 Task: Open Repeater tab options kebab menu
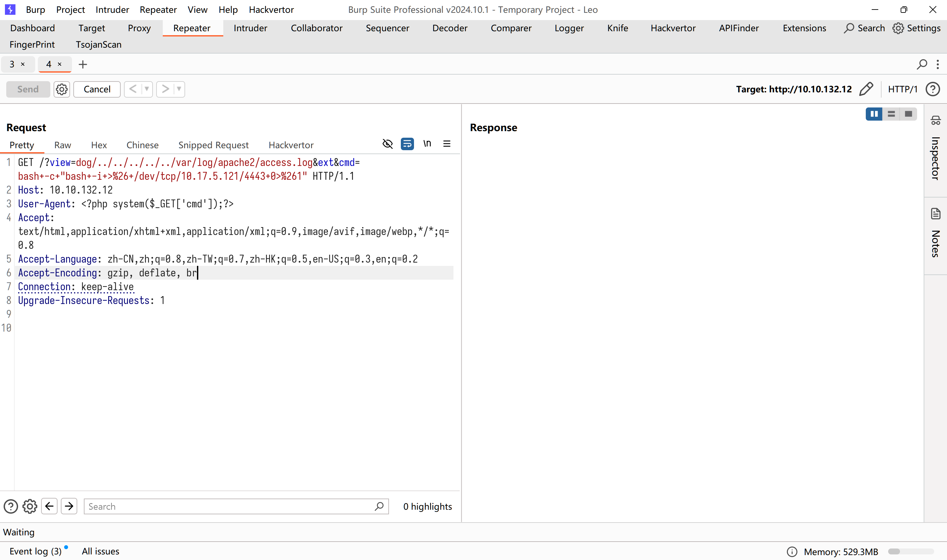[937, 64]
